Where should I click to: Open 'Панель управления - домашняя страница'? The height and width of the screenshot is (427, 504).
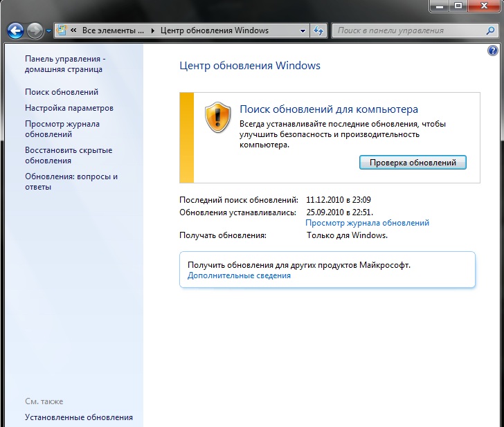click(65, 64)
